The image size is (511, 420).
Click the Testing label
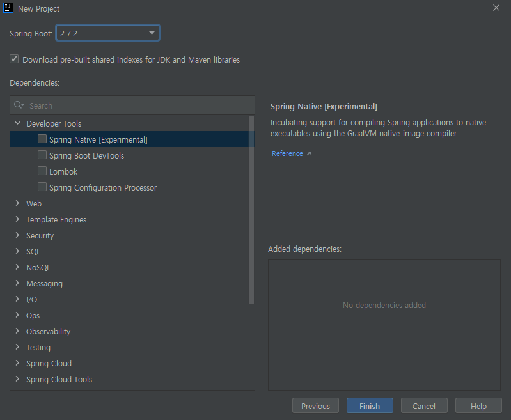(38, 347)
